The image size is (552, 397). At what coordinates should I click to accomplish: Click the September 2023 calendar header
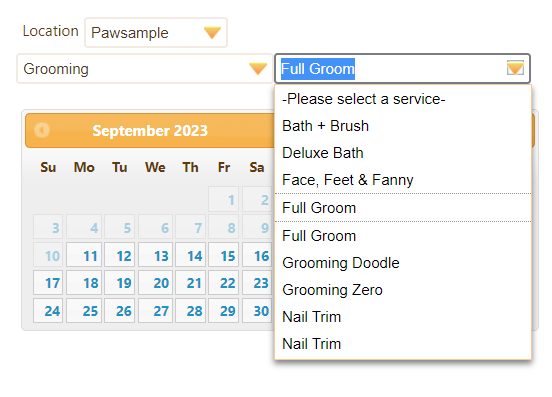coord(150,131)
